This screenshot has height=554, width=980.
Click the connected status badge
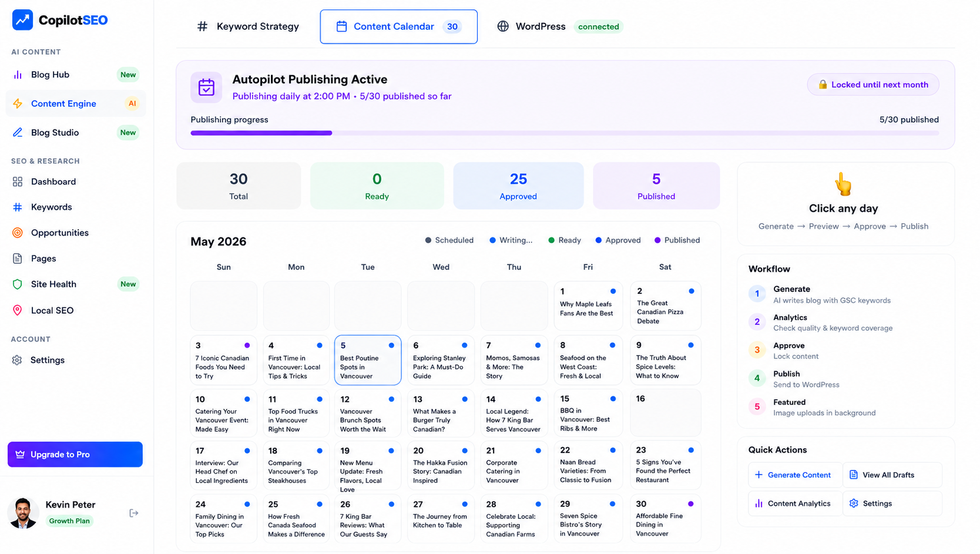coord(598,26)
